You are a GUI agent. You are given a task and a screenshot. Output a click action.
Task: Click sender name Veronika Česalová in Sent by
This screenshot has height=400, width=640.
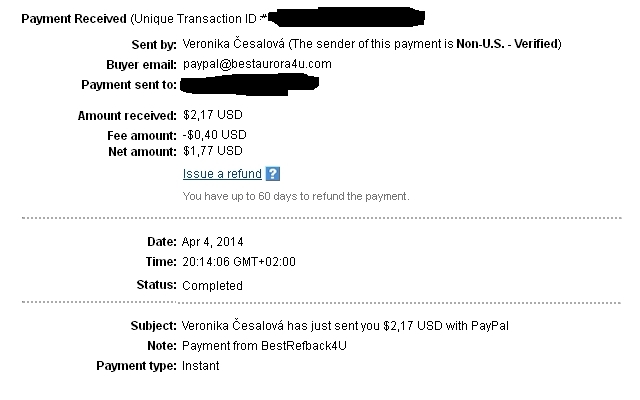point(233,44)
